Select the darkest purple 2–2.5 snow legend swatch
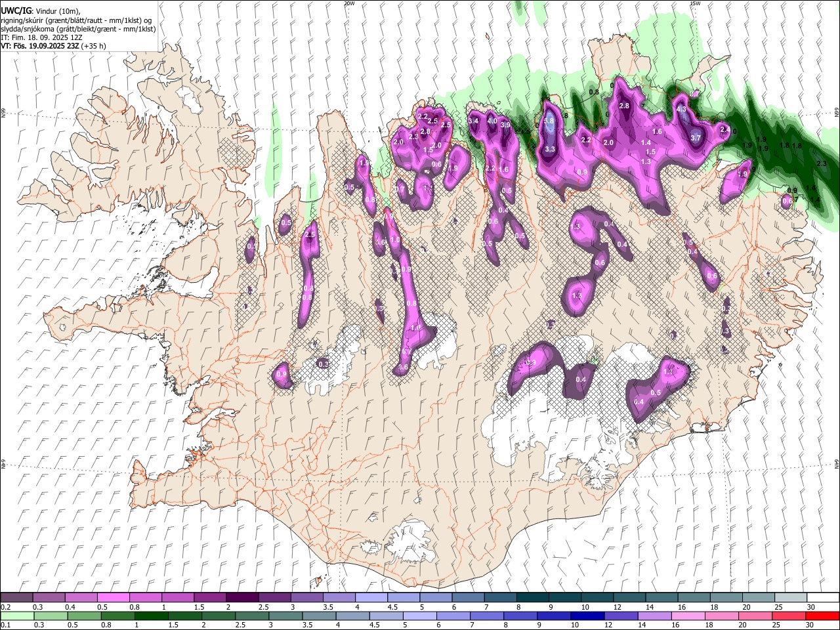This screenshot has width=840, height=630. [x=241, y=598]
